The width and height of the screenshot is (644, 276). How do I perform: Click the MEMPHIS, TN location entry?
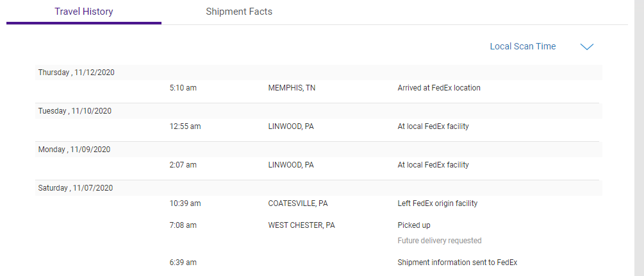coord(292,88)
